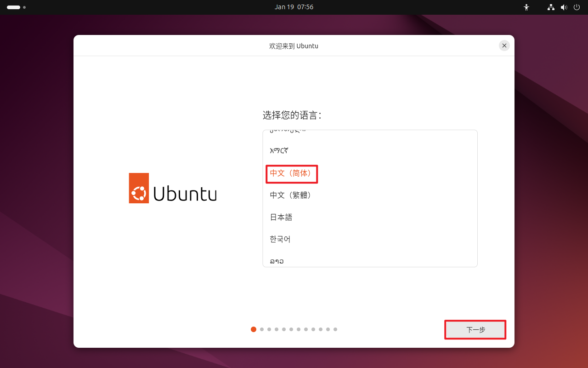This screenshot has height=368, width=588.
Task: Choose the Lao ລາວ language entry
Action: coord(277,261)
